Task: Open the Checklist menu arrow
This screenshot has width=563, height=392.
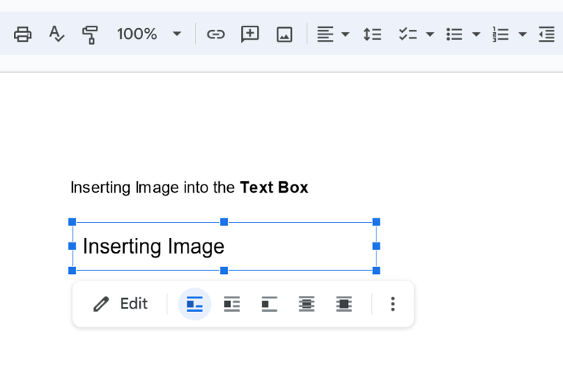Action: tap(430, 34)
